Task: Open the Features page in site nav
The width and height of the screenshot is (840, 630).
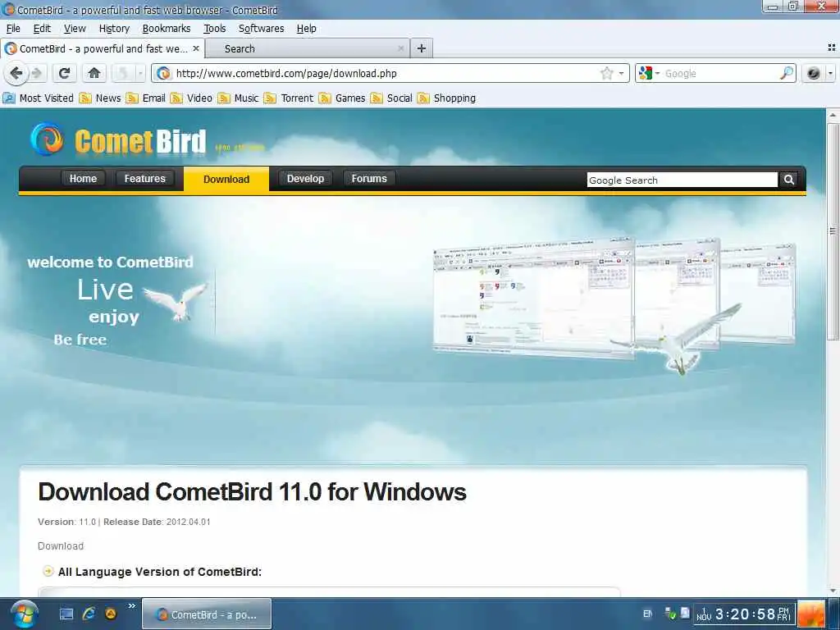Action: tap(144, 178)
